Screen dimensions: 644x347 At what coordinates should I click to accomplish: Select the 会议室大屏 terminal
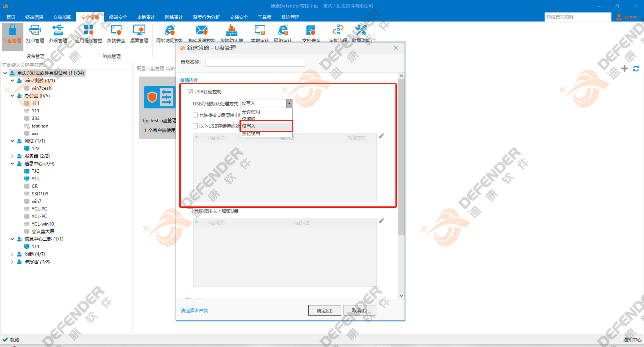[43, 231]
